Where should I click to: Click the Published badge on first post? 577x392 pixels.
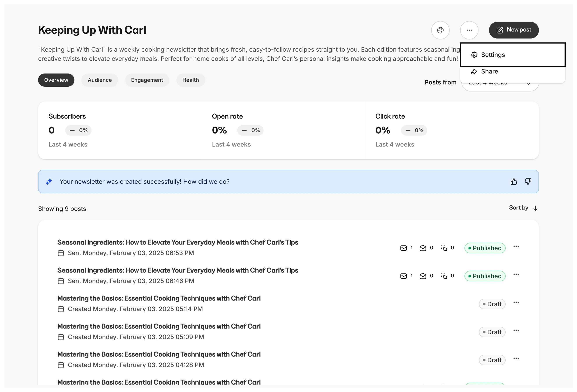(x=485, y=248)
